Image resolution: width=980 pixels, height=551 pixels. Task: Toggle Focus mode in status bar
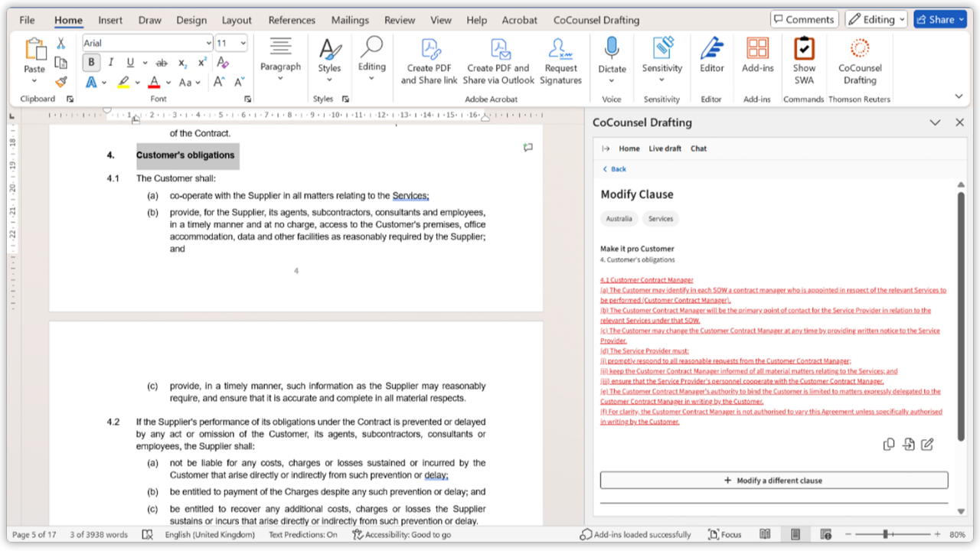pos(725,535)
